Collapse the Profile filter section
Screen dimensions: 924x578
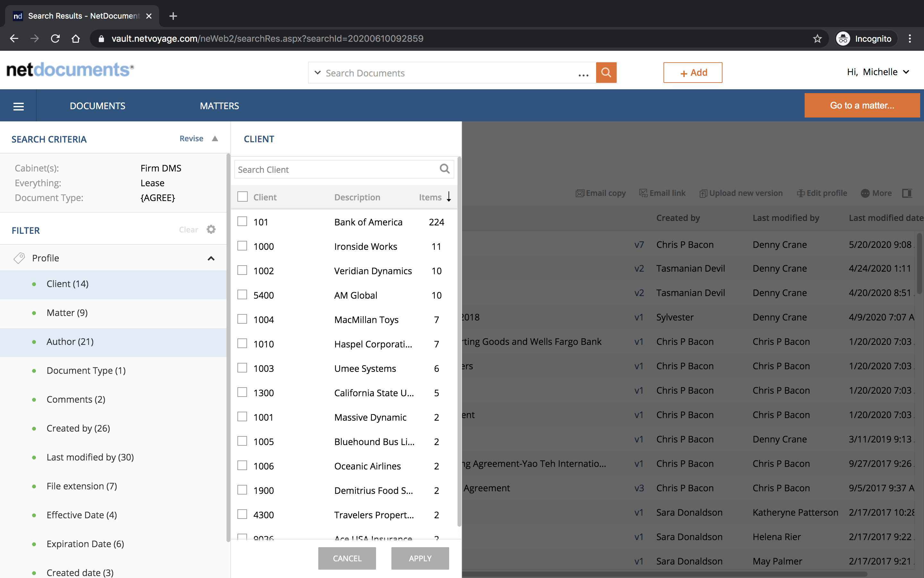point(211,258)
